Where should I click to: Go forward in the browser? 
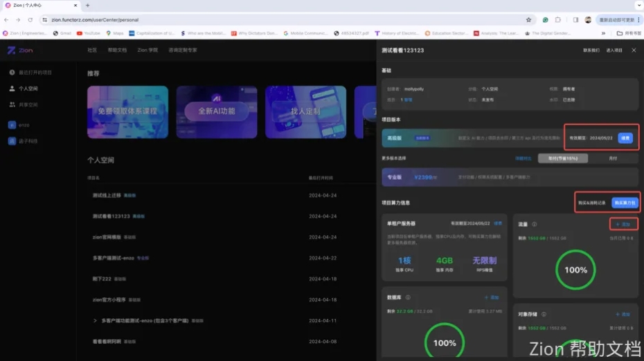point(18,19)
